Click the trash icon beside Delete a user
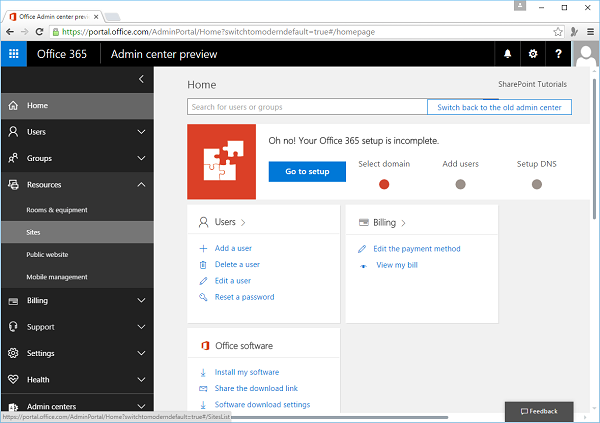The height and width of the screenshot is (423, 600). pyautogui.click(x=203, y=265)
